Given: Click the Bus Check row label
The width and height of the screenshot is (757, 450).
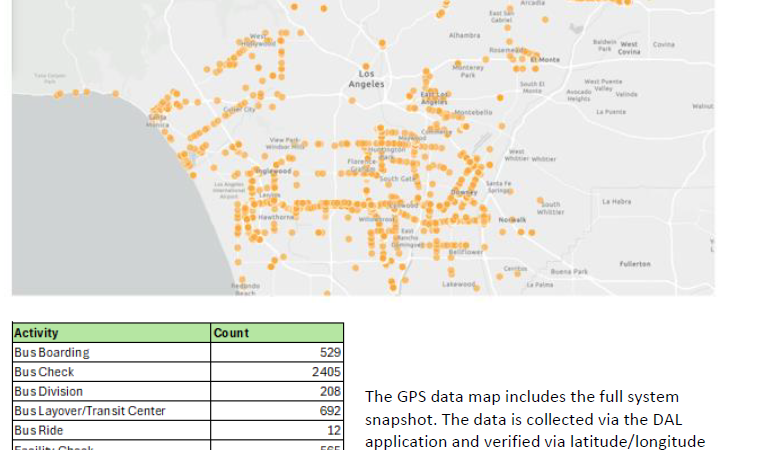Looking at the screenshot, I should tap(111, 372).
